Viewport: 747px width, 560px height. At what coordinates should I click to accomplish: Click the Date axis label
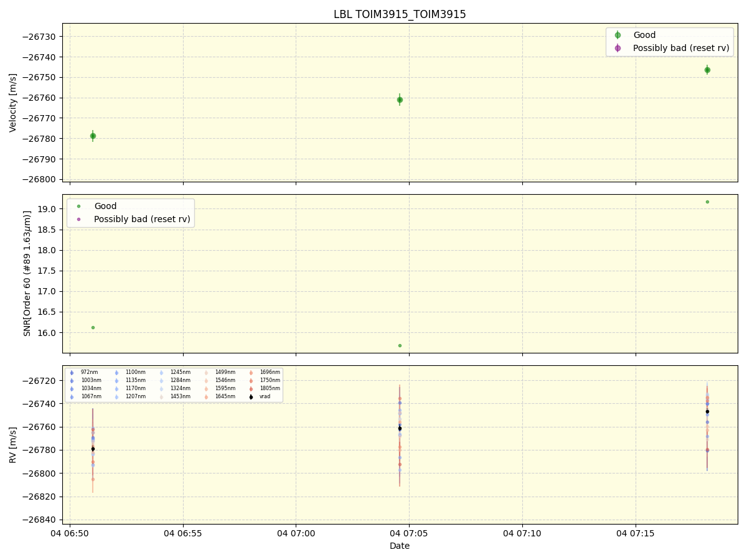click(399, 546)
